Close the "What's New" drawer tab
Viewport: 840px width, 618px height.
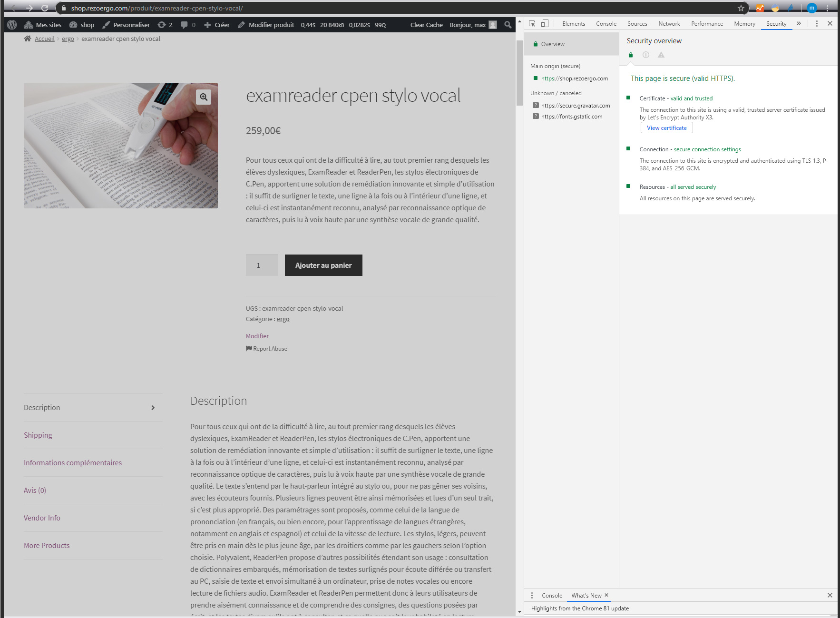click(x=606, y=595)
